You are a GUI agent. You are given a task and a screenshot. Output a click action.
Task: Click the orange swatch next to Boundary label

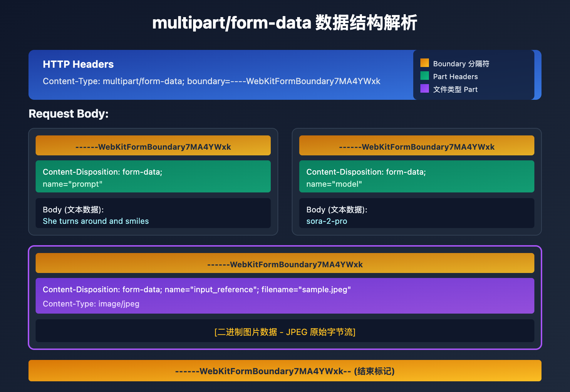[424, 63]
